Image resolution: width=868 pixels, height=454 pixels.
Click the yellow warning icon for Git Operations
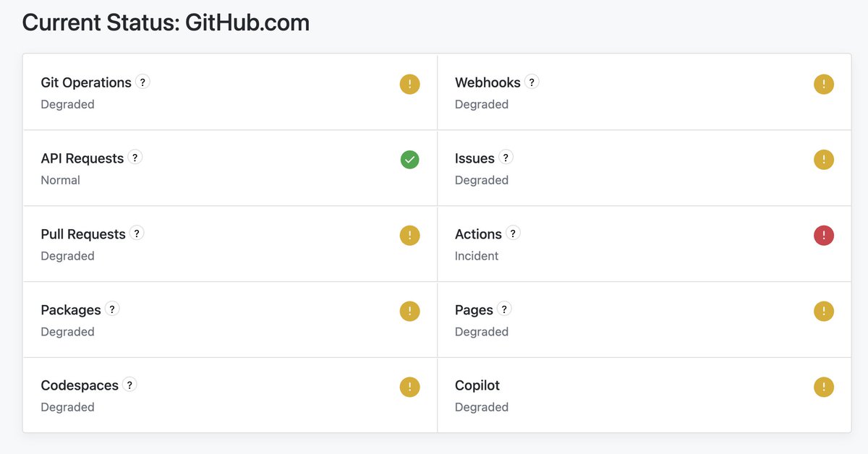coord(410,85)
